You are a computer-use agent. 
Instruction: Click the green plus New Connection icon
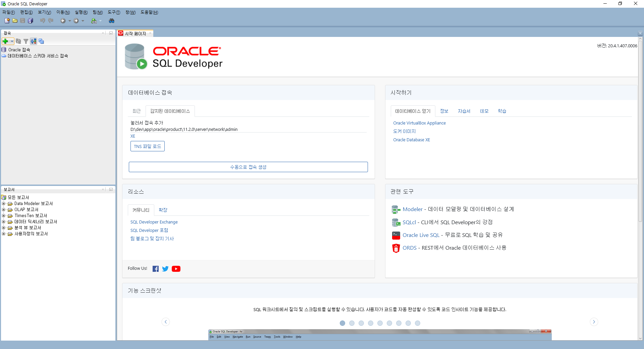5,41
